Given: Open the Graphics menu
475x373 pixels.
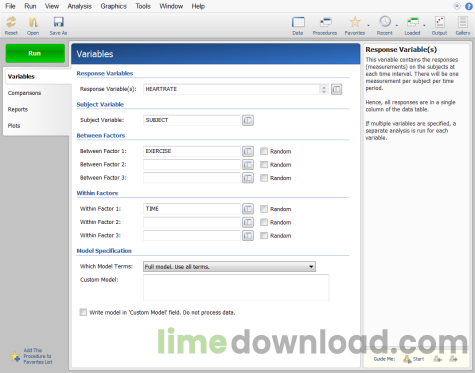Looking at the screenshot, I should (x=114, y=6).
